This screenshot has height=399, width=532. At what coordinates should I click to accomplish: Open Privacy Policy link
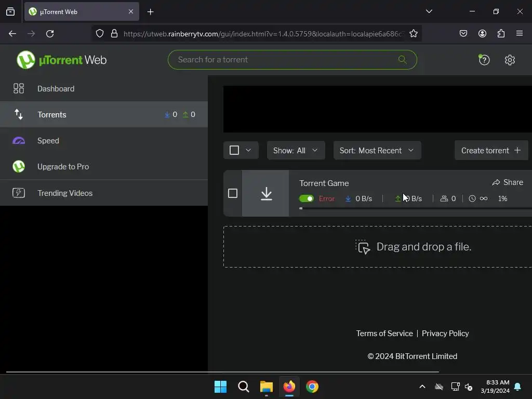coord(445,334)
